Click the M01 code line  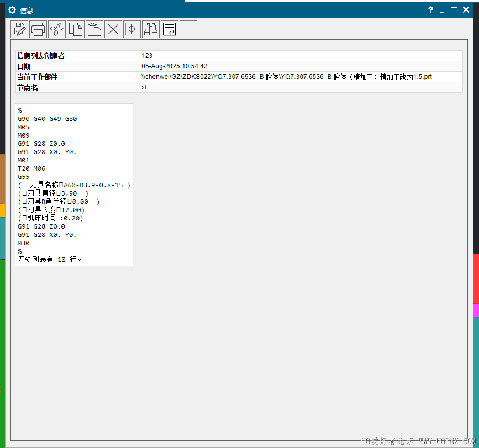pyautogui.click(x=24, y=160)
